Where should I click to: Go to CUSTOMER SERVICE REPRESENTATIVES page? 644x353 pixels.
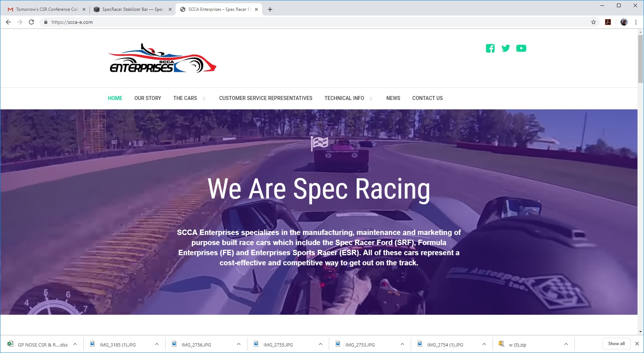266,98
